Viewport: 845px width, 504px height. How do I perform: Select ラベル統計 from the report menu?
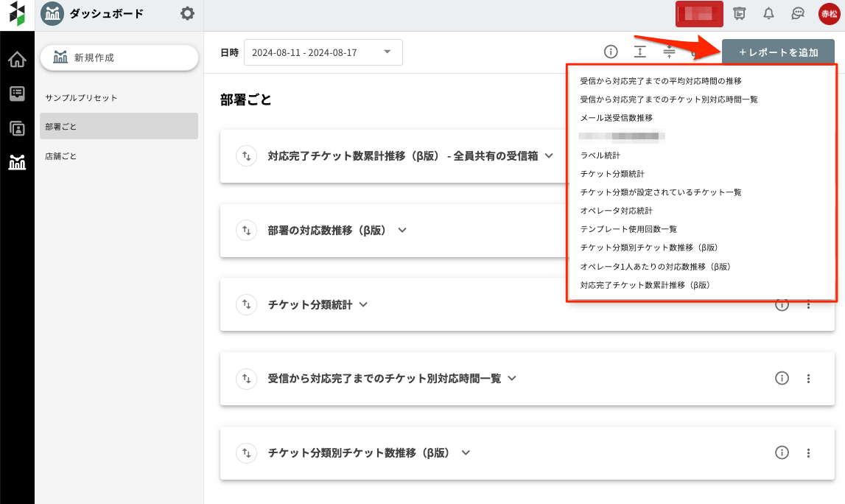click(x=600, y=155)
